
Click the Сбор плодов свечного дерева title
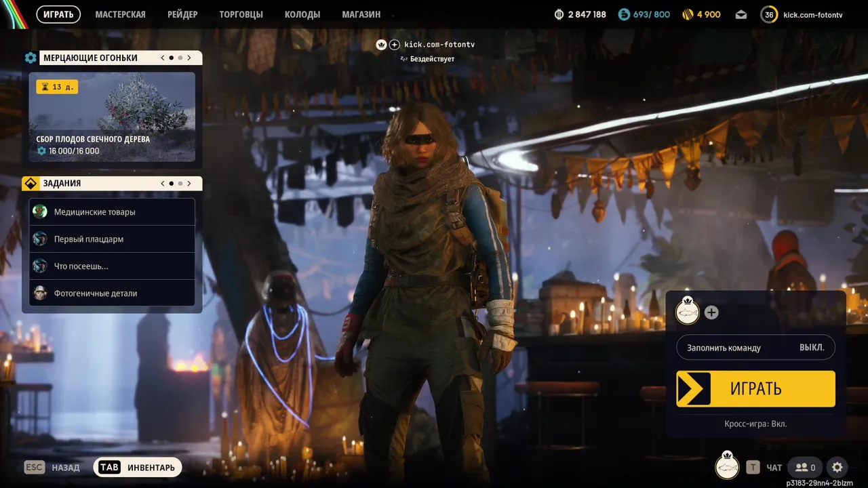coord(93,139)
